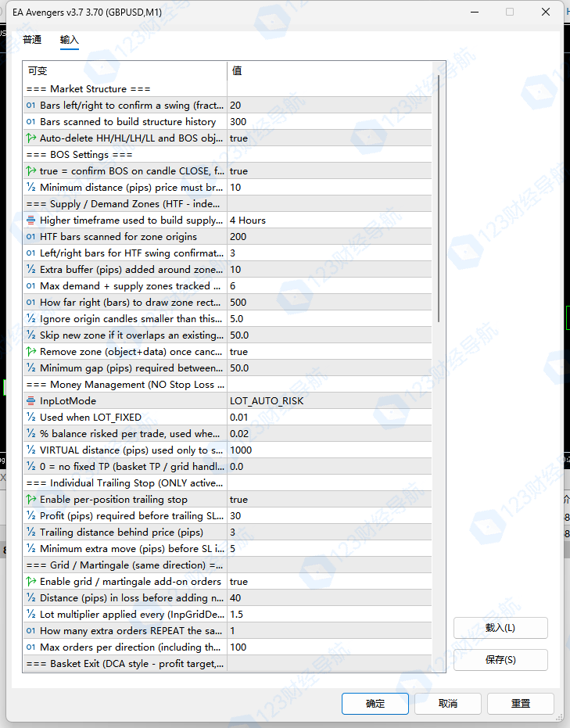Select '=== Supply / Demand Zones' header row

227,204
